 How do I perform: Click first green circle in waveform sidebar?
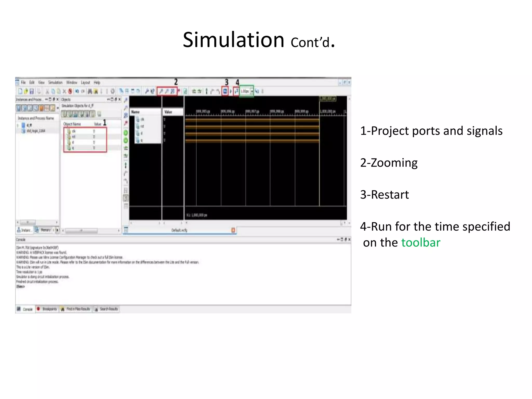[x=126, y=133]
